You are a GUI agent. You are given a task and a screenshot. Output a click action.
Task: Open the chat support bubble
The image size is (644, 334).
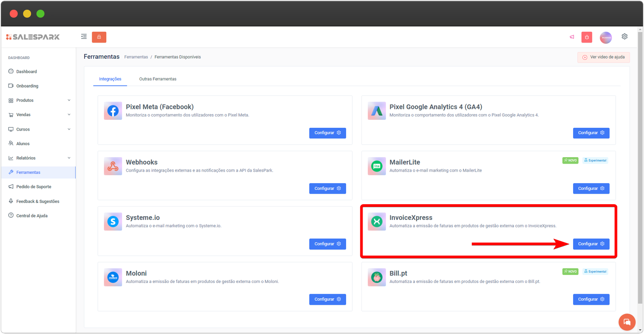click(x=627, y=322)
